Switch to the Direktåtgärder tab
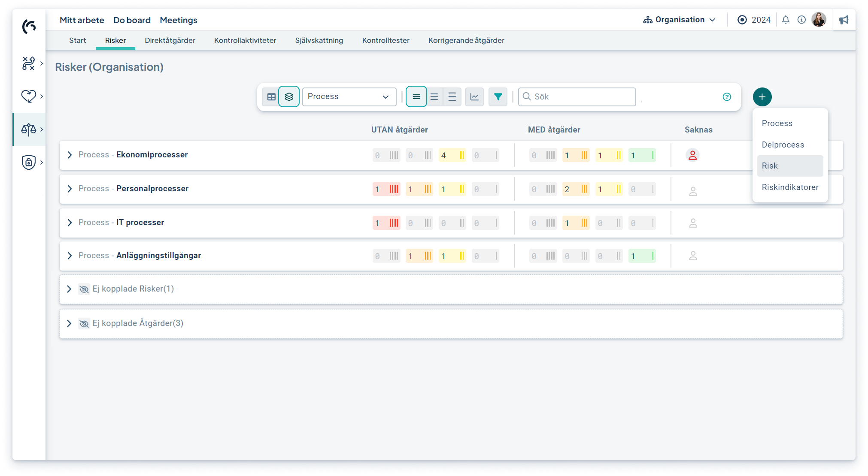Viewport: 868px width, 476px height. 170,40
